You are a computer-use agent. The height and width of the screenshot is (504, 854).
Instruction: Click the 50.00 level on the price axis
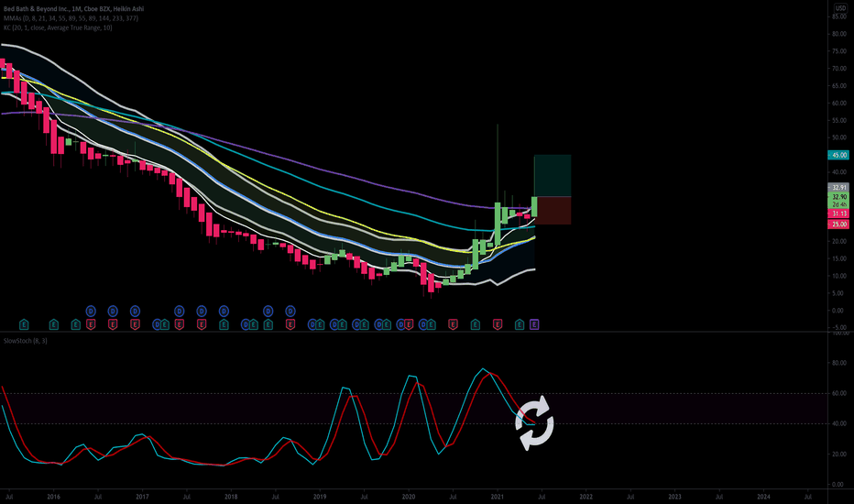tap(838, 137)
